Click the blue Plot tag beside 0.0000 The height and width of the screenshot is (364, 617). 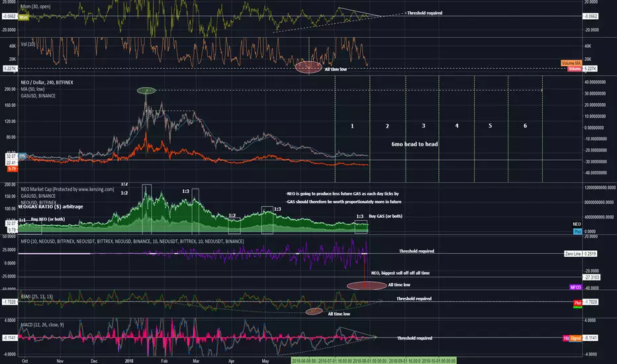click(x=577, y=232)
